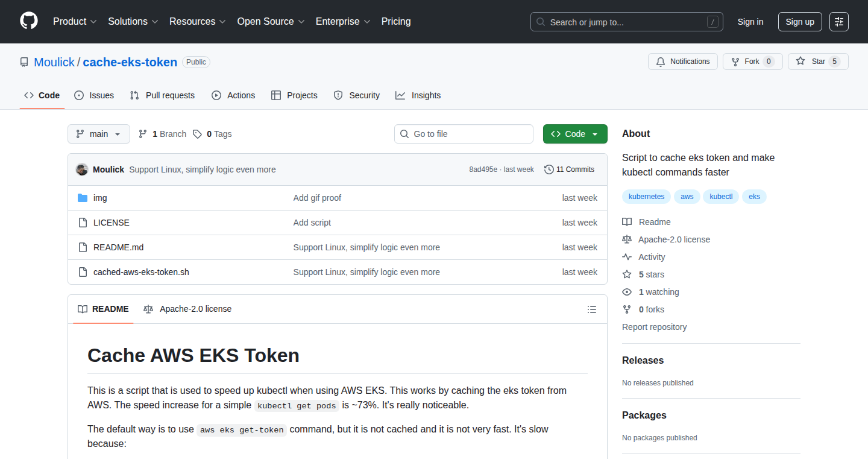This screenshot has height=459, width=868.
Task: Expand the Product menu
Action: [x=75, y=22]
